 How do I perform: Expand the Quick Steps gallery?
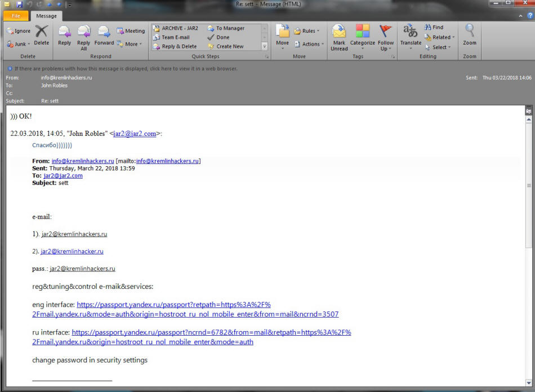(265, 47)
